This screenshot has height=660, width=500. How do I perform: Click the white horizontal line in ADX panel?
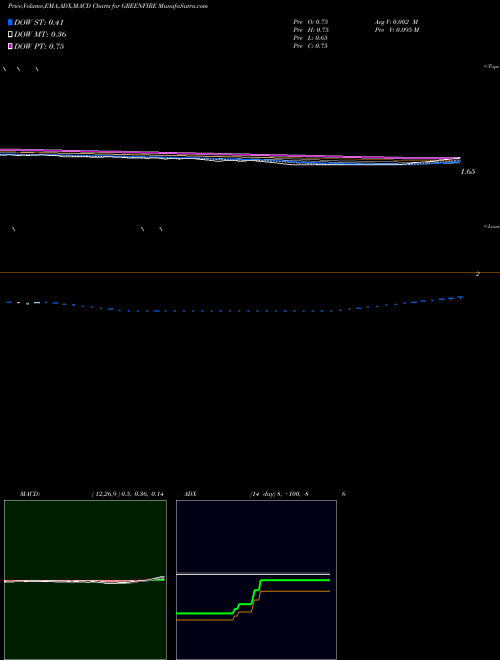253,574
